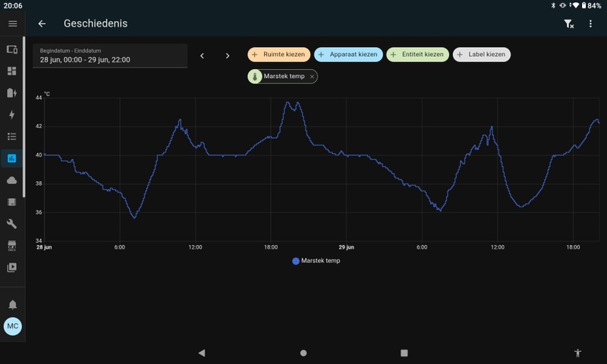Open the Media browser sidebar icon
The height and width of the screenshot is (364, 607).
click(12, 267)
